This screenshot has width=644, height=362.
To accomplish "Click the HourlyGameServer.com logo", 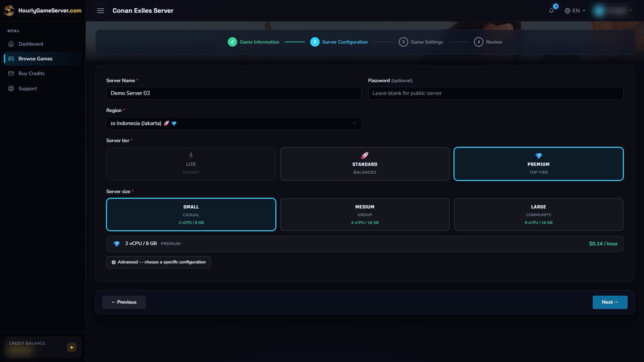I will pyautogui.click(x=43, y=11).
